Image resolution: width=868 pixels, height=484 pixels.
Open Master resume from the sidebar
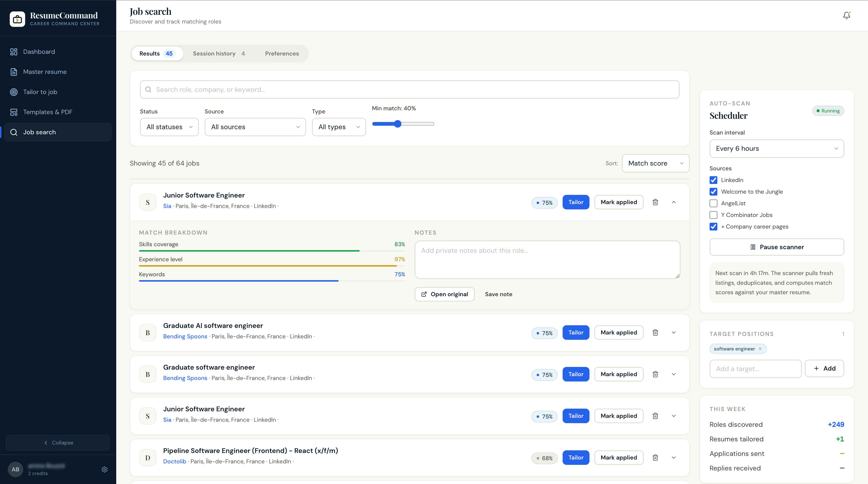point(58,72)
